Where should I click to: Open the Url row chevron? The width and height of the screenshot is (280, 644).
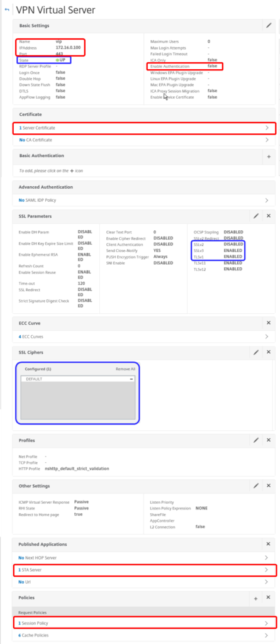(x=267, y=582)
